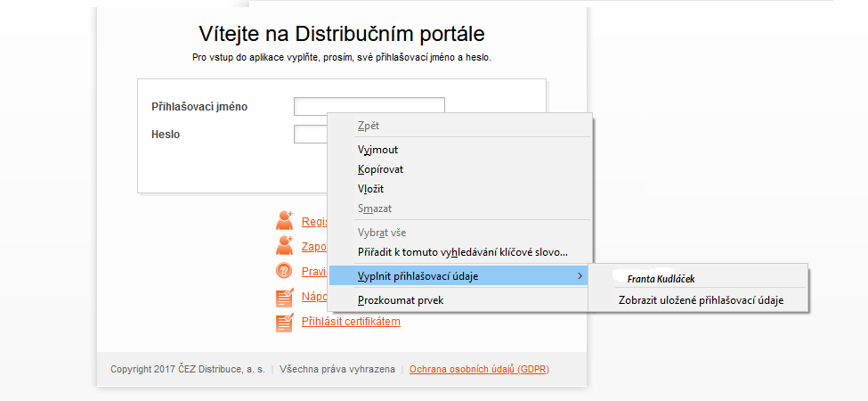This screenshot has width=868, height=401.
Task: Click the question mark icon beside Pravi
Action: point(285,272)
